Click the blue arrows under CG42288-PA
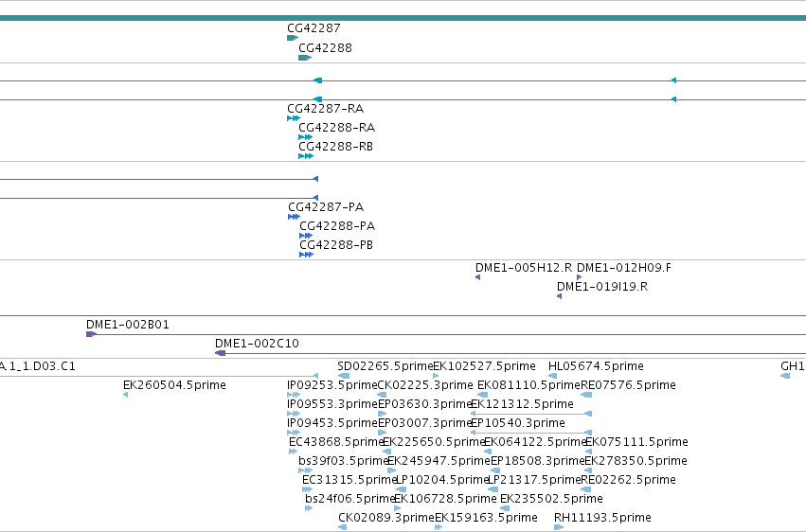The height and width of the screenshot is (532, 806). 306,236
